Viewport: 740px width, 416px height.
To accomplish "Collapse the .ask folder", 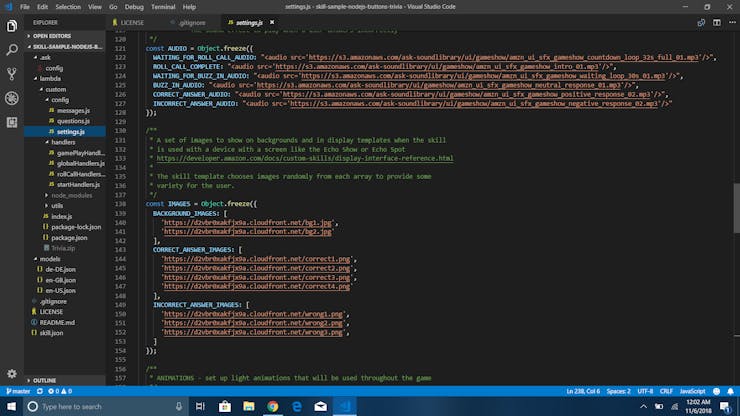I will coord(45,57).
